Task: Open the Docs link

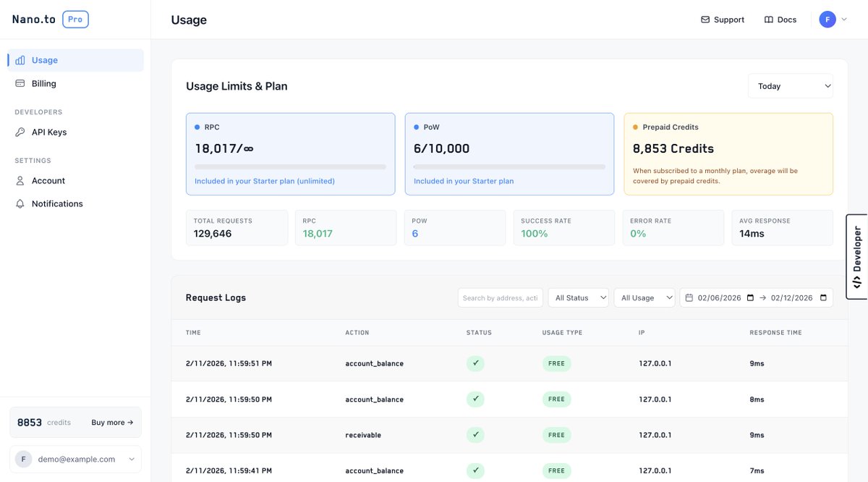Action: (780, 20)
